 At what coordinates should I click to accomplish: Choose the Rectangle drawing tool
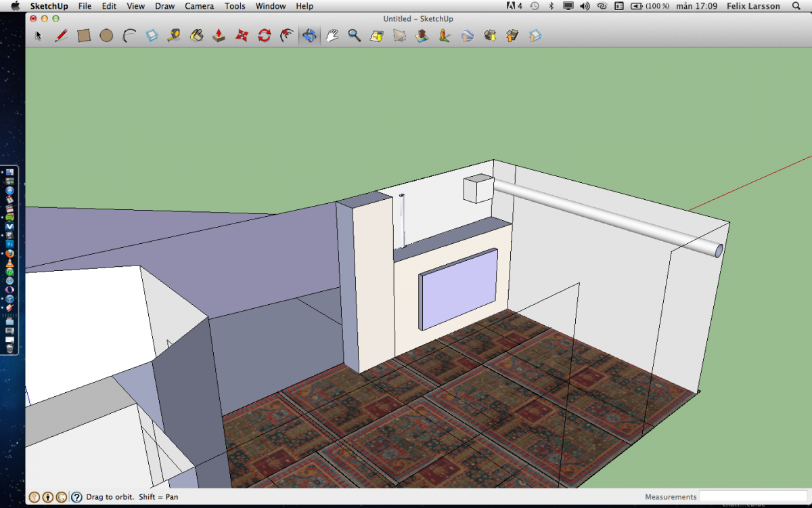pos(84,36)
